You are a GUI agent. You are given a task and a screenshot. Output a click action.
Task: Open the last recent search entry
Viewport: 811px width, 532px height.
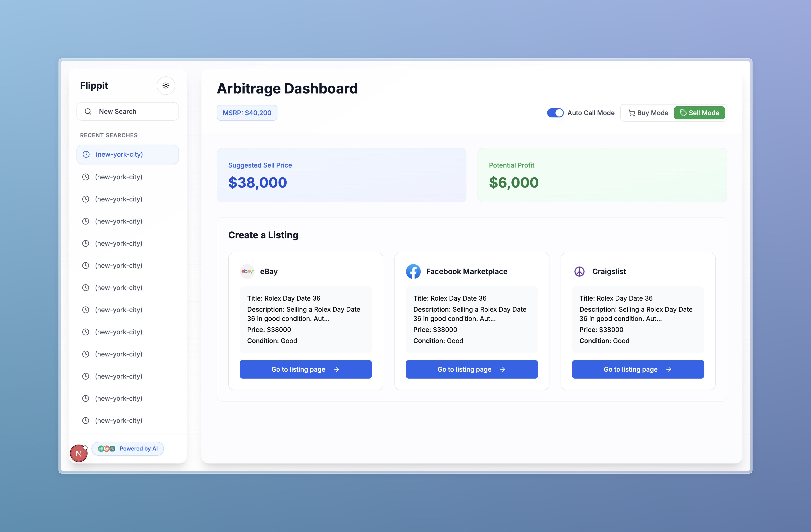119,420
